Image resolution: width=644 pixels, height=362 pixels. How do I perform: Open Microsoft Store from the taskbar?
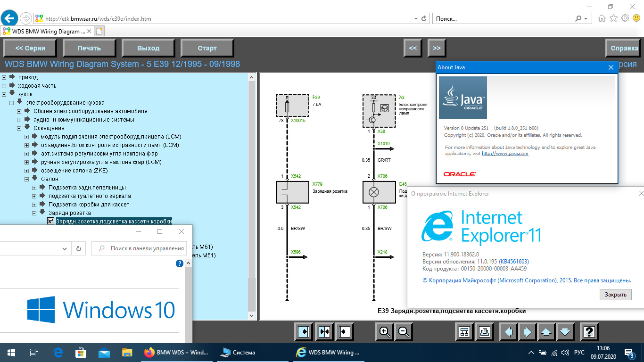(x=81, y=352)
